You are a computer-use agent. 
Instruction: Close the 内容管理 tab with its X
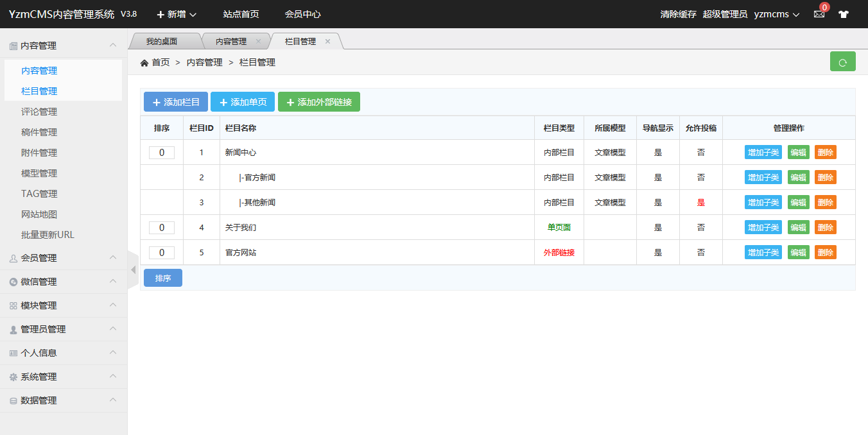point(258,42)
